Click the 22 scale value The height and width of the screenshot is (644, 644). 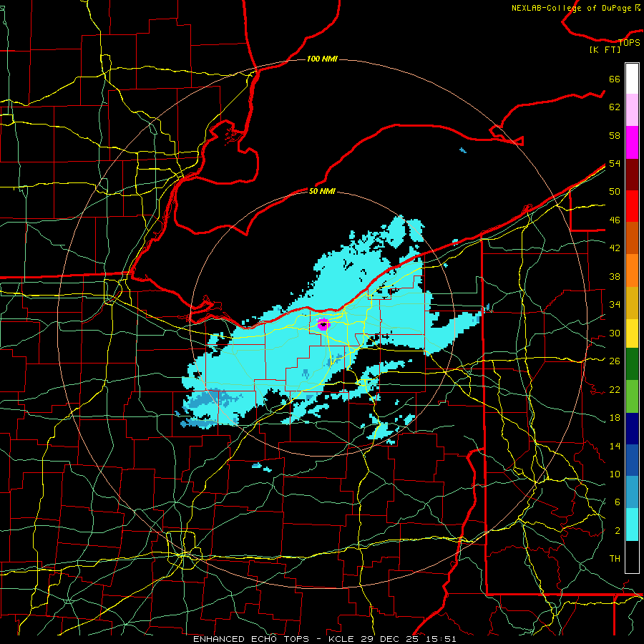(615, 389)
